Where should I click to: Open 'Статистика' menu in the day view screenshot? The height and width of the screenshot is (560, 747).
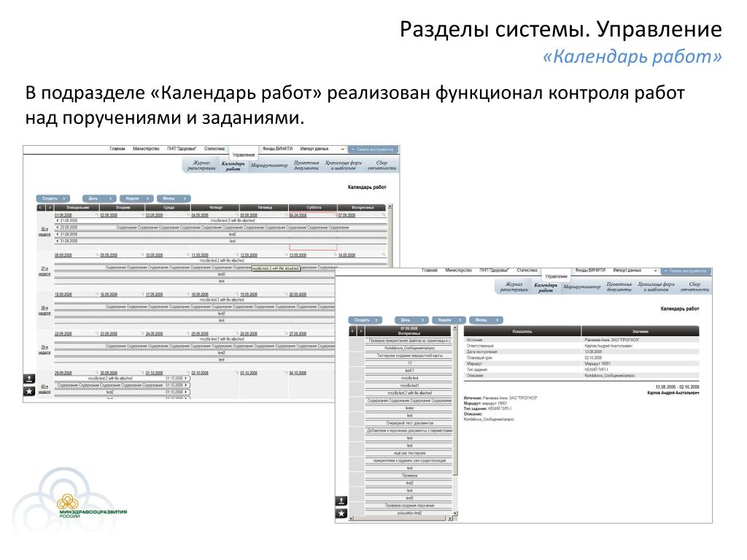tap(527, 271)
